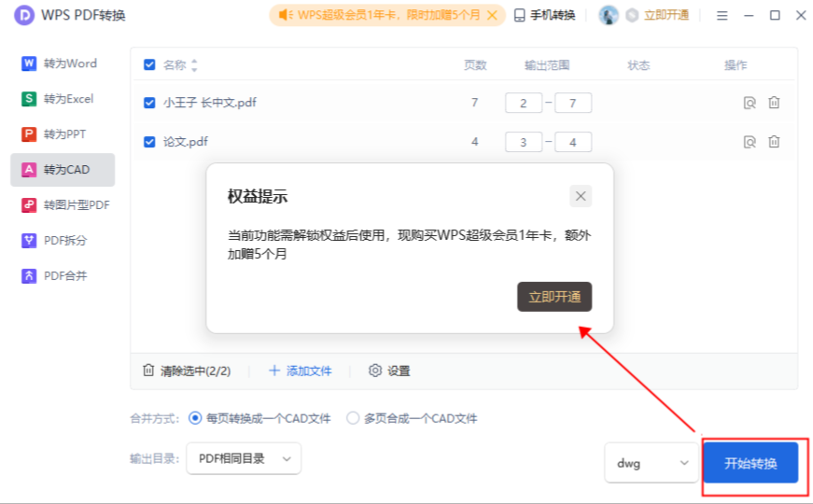Click the WPS PDF转换 app logo
The width and height of the screenshot is (813, 504).
click(24, 15)
